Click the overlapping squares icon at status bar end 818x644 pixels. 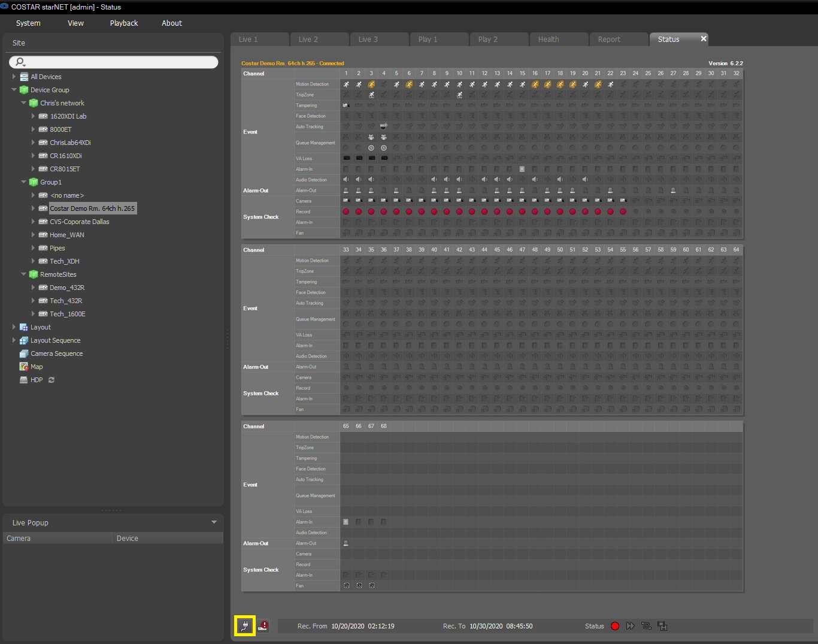click(662, 626)
